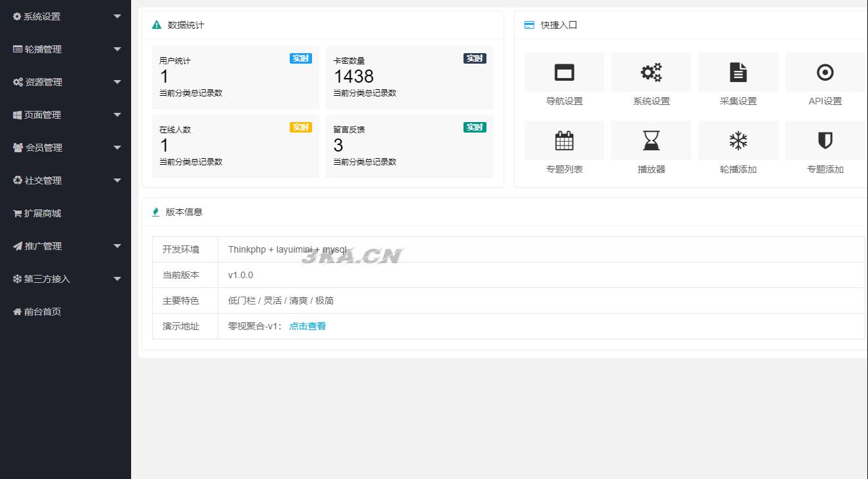Click the cart icon beside 扩展商城
The image size is (868, 479).
(x=18, y=213)
